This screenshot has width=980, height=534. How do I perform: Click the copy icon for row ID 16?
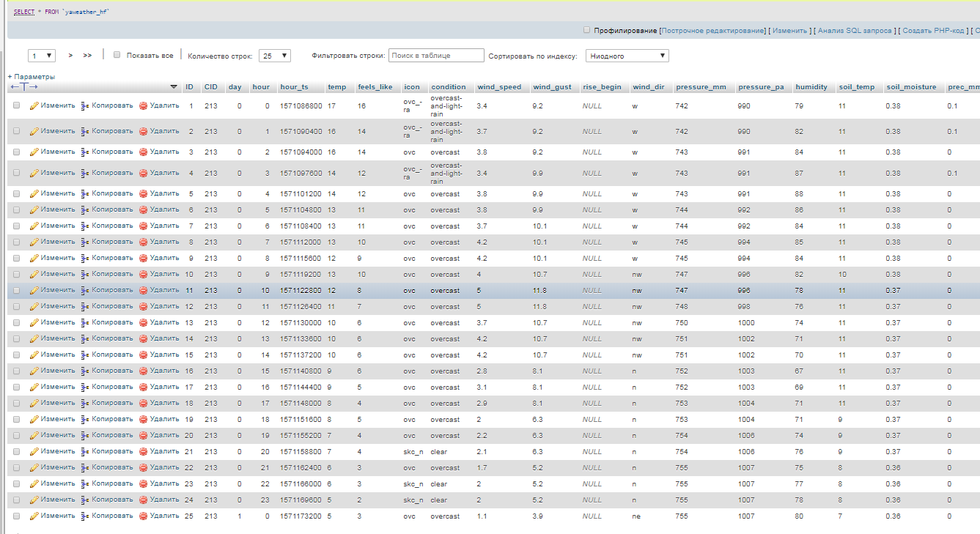[85, 371]
